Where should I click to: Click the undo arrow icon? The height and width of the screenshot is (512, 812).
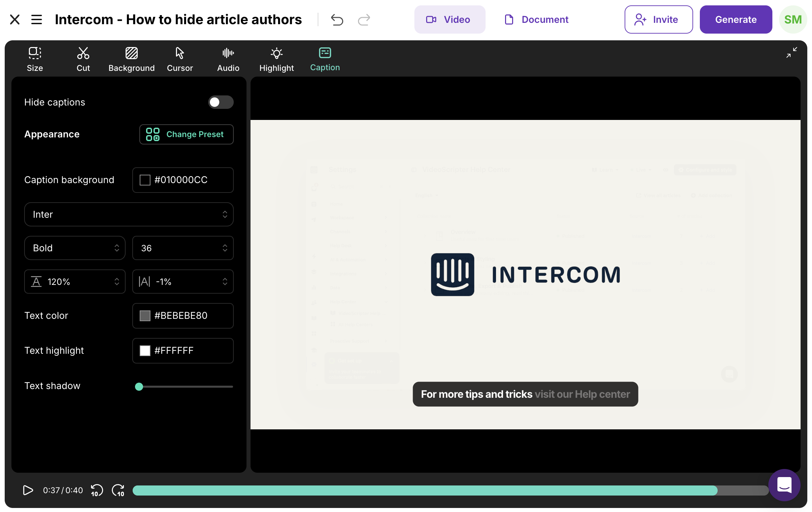coord(336,19)
